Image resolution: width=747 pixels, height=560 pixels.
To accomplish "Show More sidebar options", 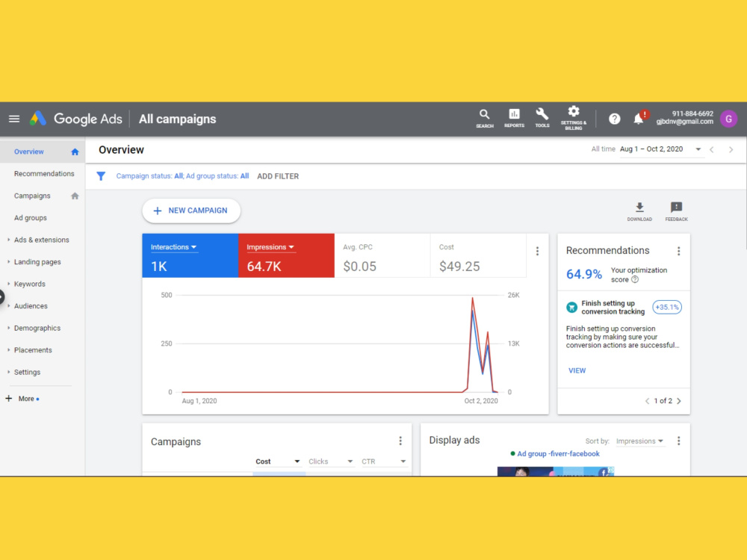I will [x=22, y=399].
